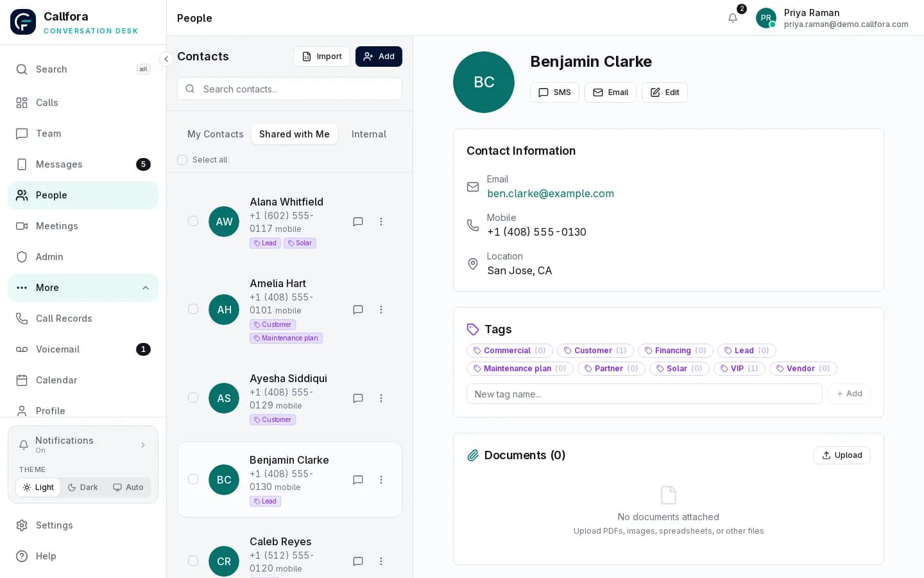This screenshot has width=924, height=578.
Task: Open message icon for Alana Whitfield
Action: pos(358,222)
